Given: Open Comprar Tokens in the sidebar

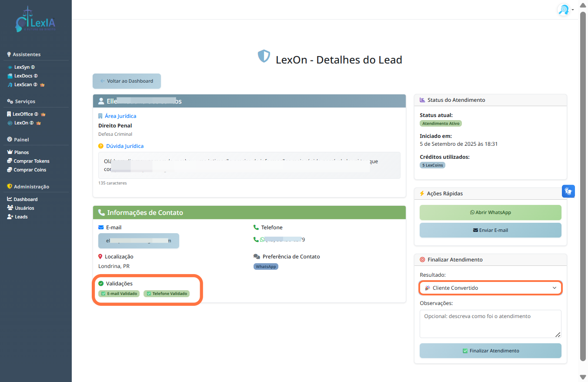Looking at the screenshot, I should coord(31,161).
